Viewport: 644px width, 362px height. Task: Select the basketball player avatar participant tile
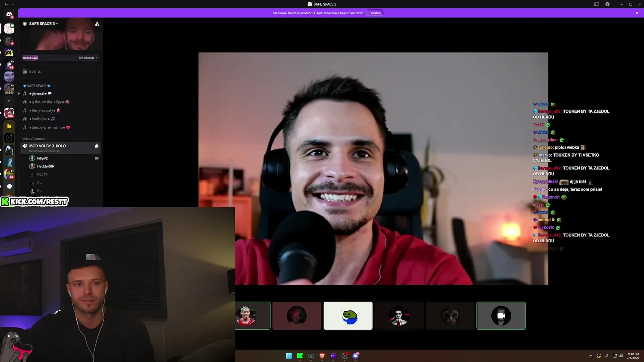pyautogui.click(x=253, y=316)
